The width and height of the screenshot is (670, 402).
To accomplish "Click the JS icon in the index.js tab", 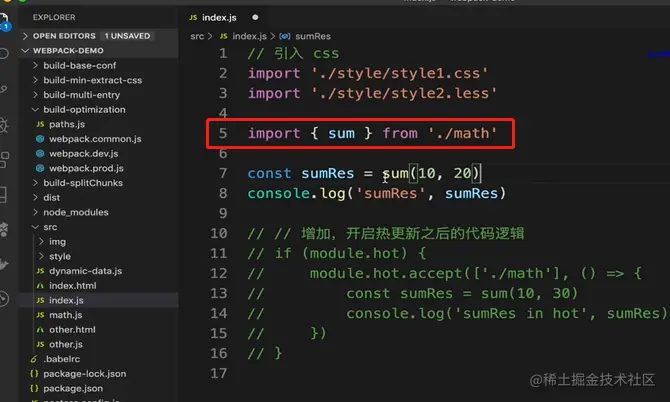I will coord(193,18).
